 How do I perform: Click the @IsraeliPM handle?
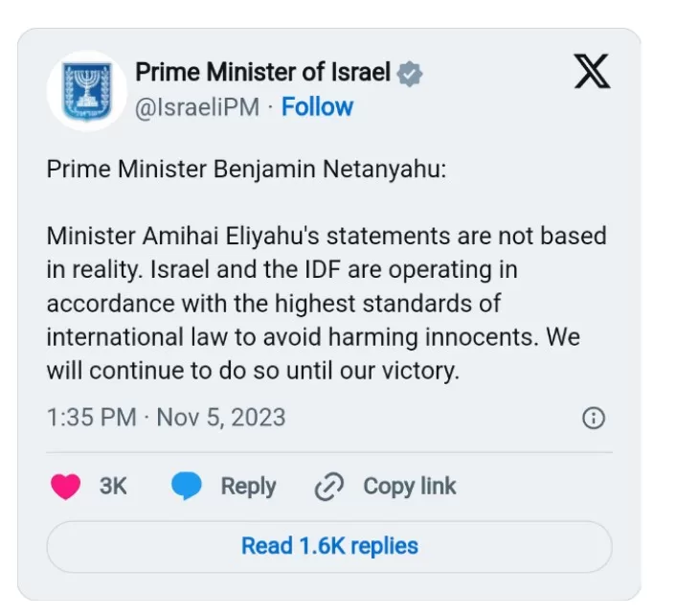tap(197, 107)
